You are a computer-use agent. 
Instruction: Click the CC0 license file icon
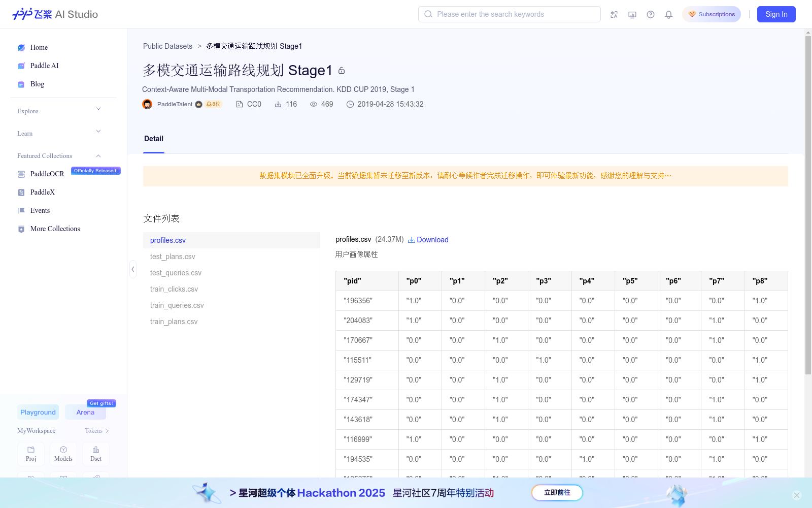tap(240, 104)
